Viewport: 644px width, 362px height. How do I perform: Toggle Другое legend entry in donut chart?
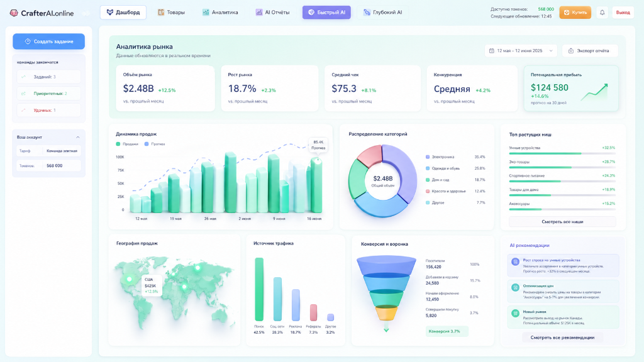point(435,203)
